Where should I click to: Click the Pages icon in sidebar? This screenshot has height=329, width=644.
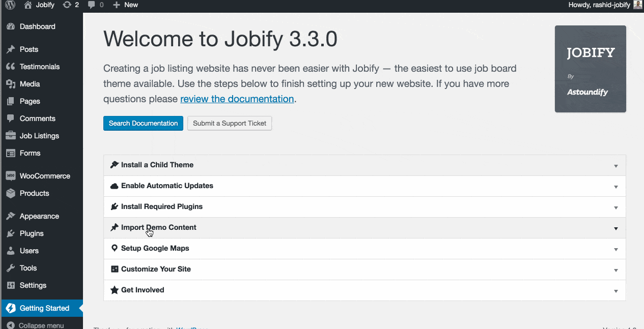10,101
